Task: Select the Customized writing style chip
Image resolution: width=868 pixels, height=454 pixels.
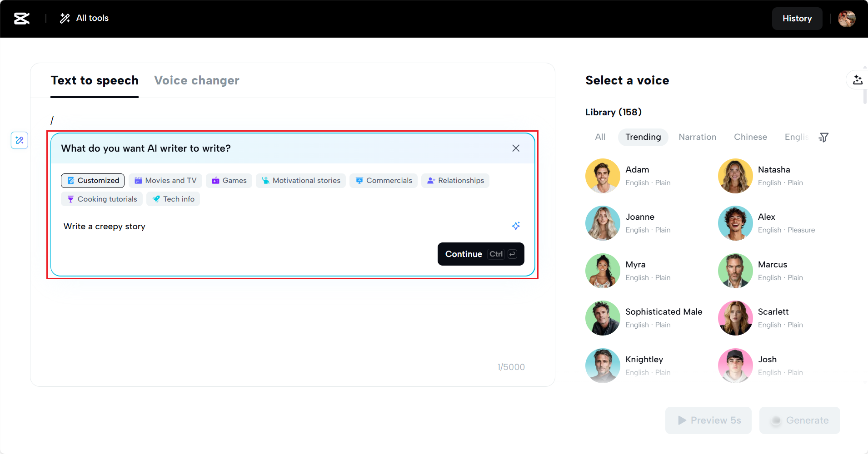Action: point(92,180)
